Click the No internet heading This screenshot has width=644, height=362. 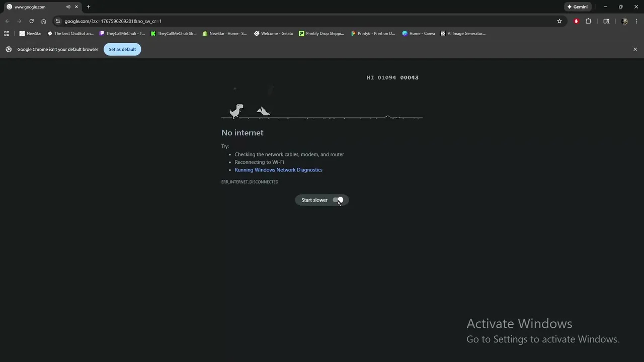pyautogui.click(x=243, y=133)
